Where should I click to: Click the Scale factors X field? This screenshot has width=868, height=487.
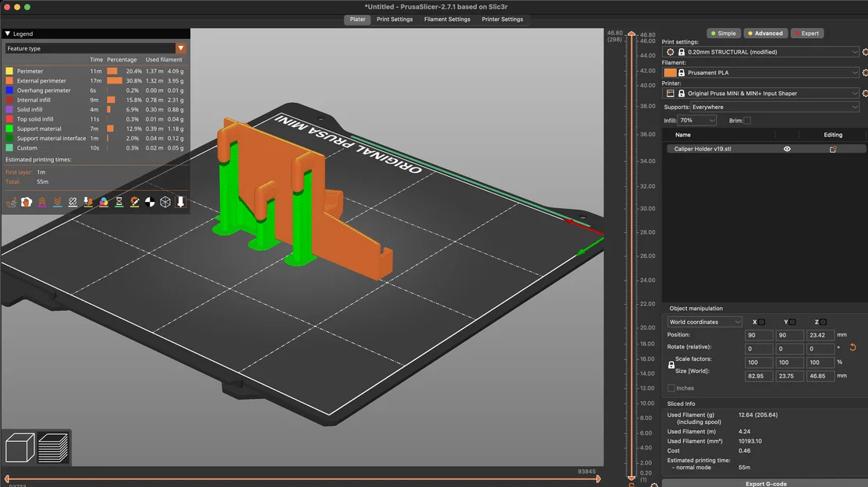758,362
